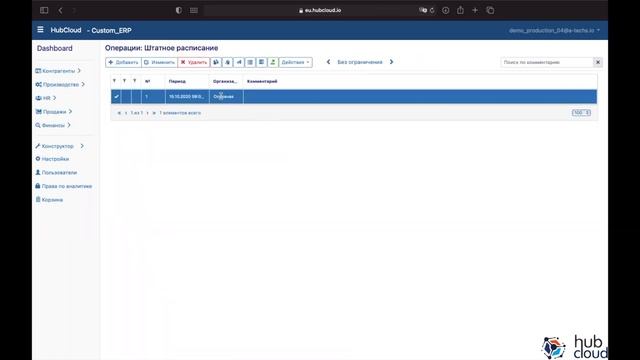Click the first filter icon in table header

(114, 81)
